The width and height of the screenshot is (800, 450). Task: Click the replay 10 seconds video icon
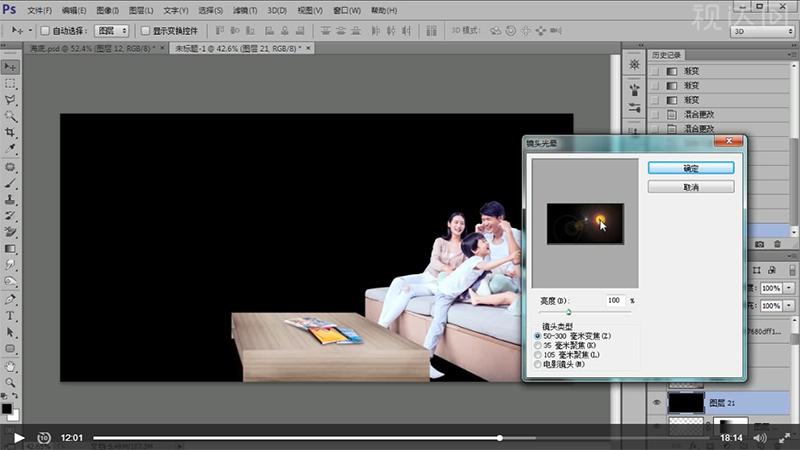point(44,438)
